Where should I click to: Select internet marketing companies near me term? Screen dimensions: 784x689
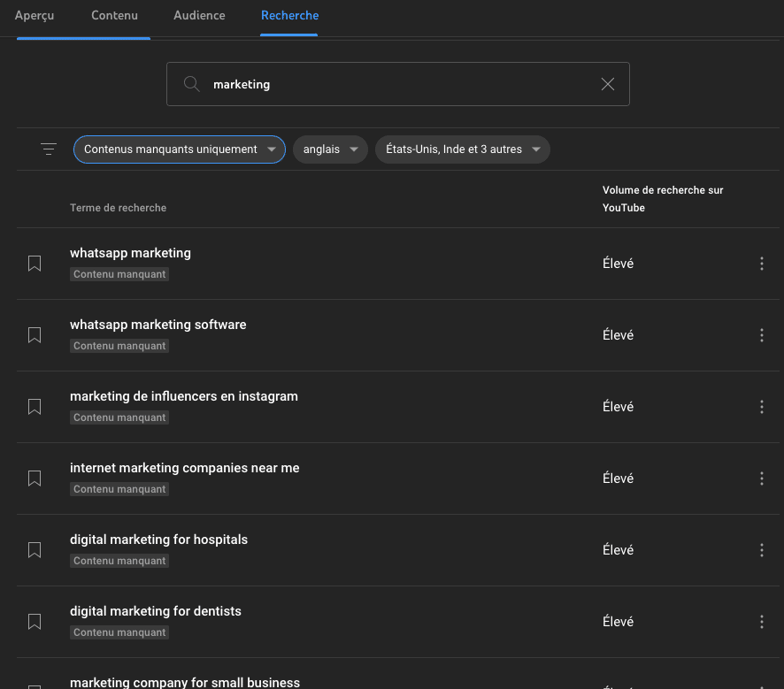[184, 468]
